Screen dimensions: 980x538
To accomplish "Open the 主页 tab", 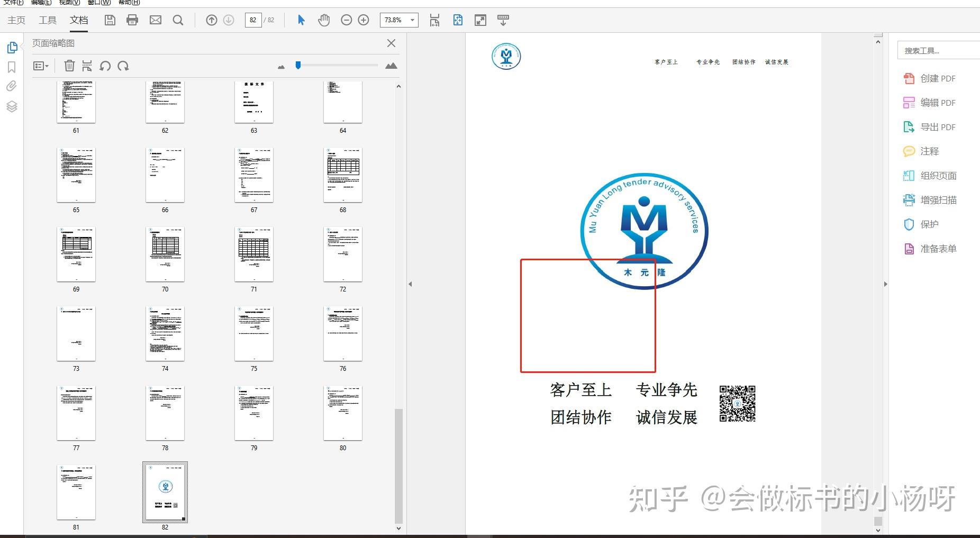I will click(x=16, y=20).
